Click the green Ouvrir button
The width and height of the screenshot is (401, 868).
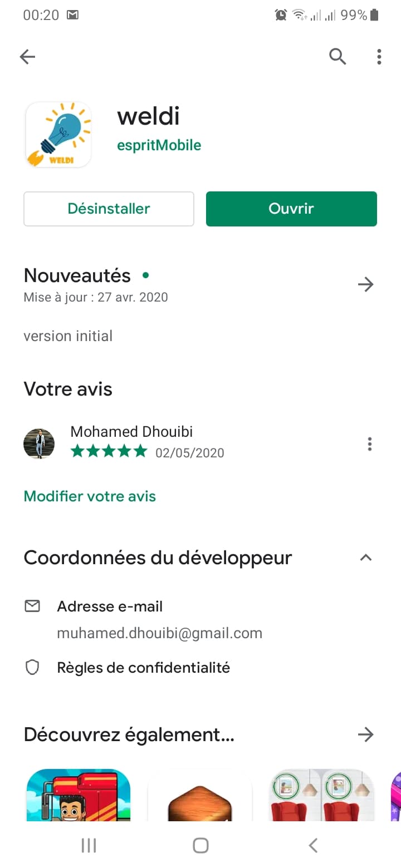click(x=291, y=209)
